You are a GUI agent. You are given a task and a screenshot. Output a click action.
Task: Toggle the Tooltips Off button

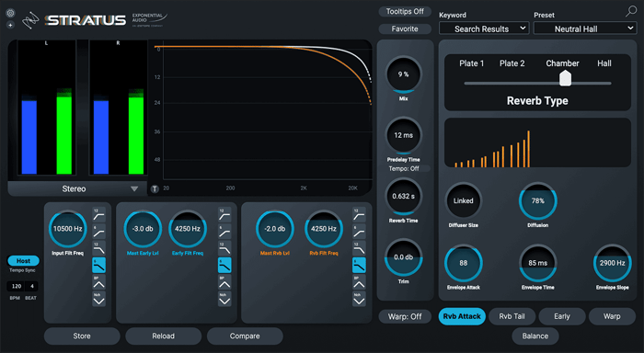(405, 12)
